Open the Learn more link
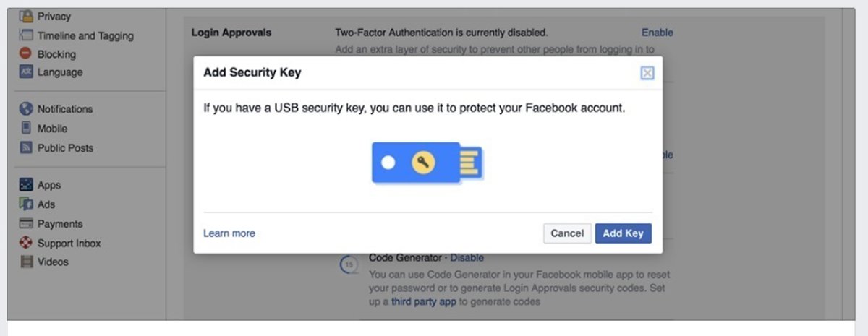 tap(229, 233)
